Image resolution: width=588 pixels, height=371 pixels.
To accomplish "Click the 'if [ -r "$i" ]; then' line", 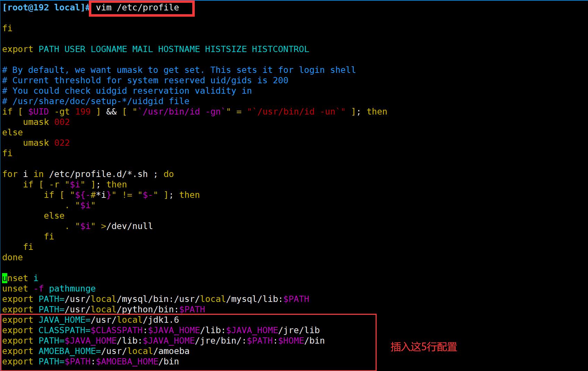I will [75, 185].
